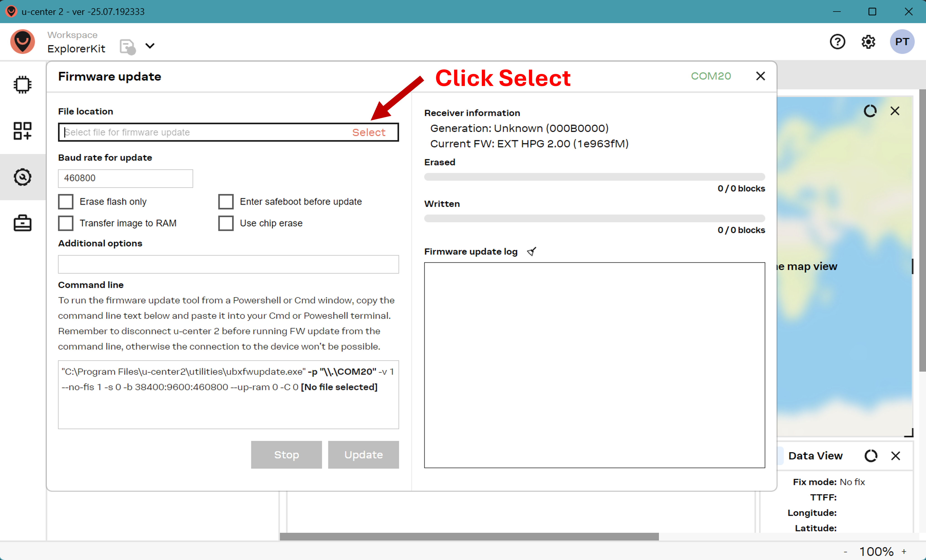
Task: Open help question mark icon
Action: [x=837, y=42]
